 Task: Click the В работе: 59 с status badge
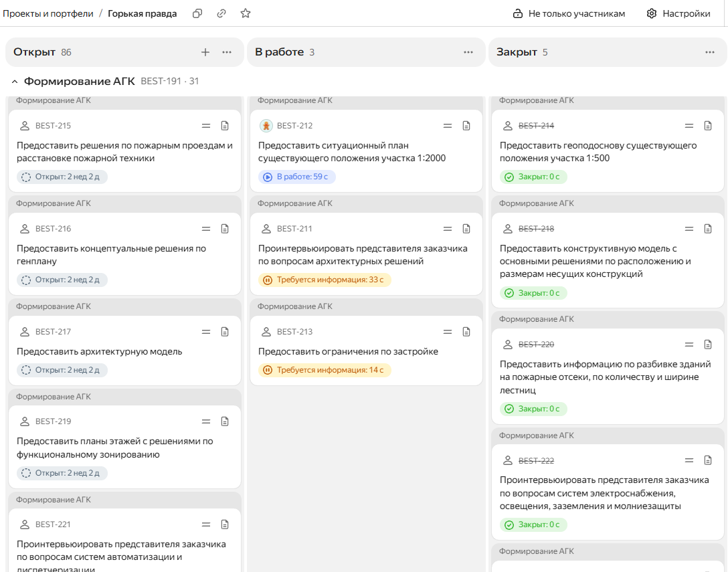pyautogui.click(x=297, y=177)
